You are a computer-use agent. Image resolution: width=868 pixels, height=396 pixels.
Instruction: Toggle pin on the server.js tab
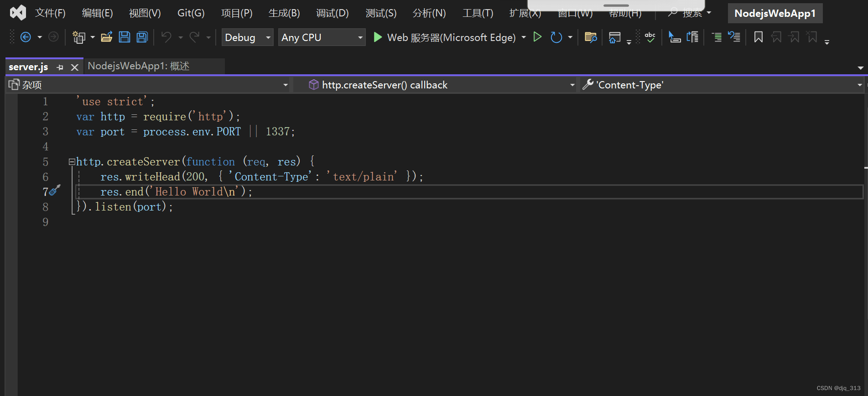tap(60, 67)
